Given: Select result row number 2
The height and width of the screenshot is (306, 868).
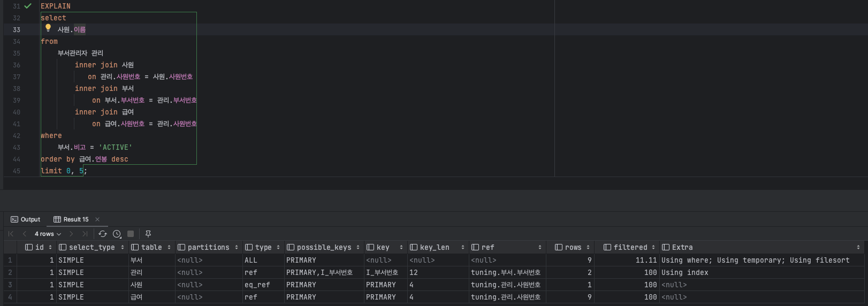Looking at the screenshot, I should coord(10,272).
